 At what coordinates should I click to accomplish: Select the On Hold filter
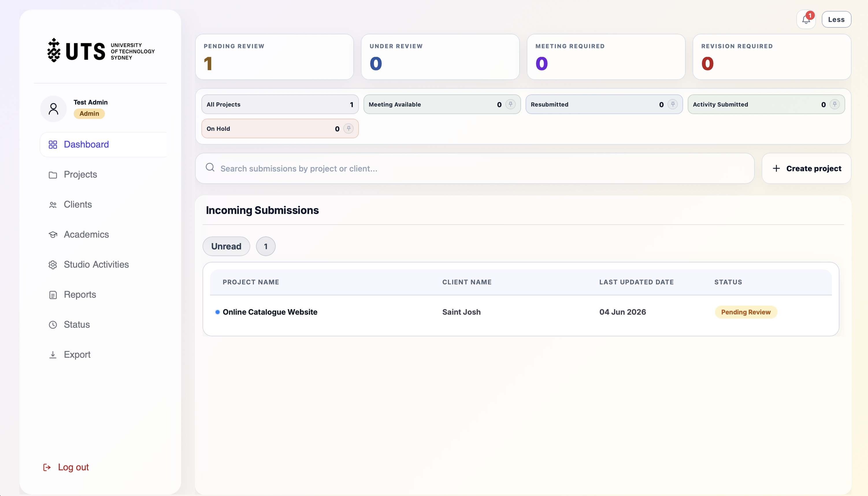[280, 128]
